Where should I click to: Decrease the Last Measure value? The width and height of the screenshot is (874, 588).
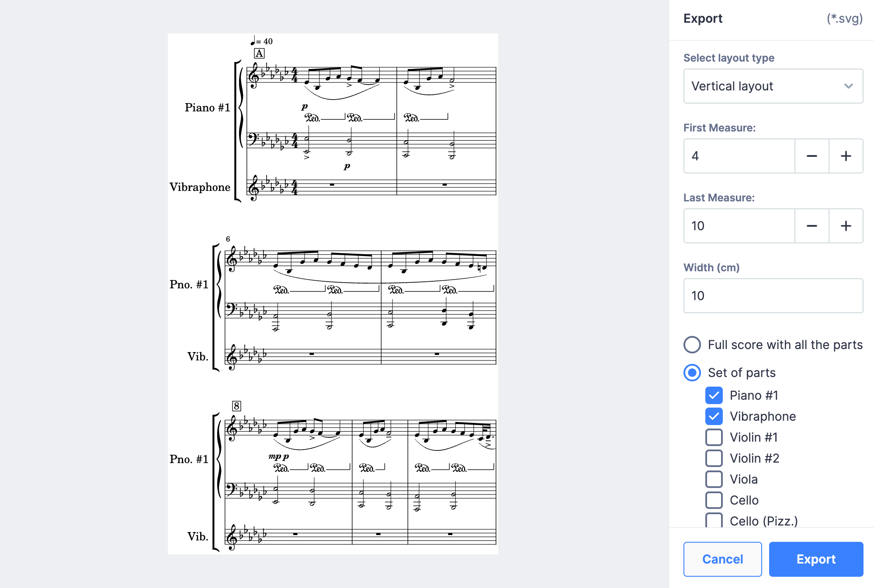(x=812, y=226)
